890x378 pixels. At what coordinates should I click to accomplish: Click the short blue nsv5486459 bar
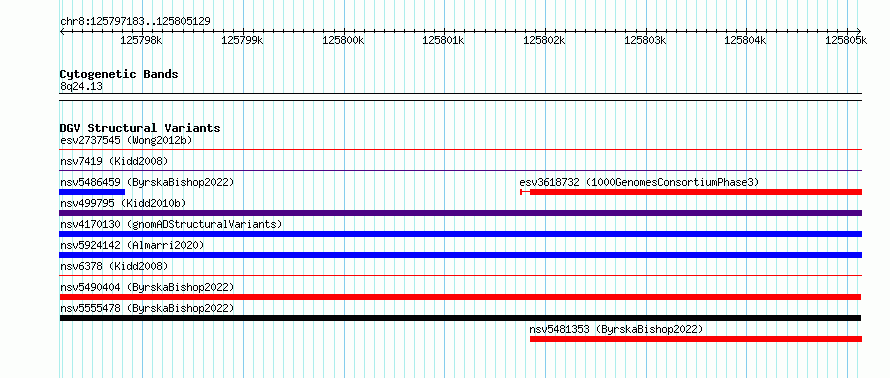pyautogui.click(x=92, y=192)
